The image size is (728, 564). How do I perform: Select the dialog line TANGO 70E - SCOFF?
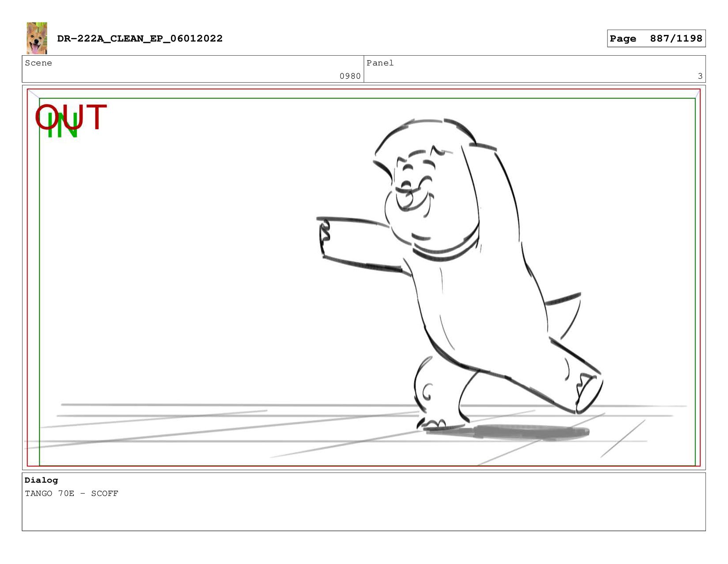tap(72, 493)
